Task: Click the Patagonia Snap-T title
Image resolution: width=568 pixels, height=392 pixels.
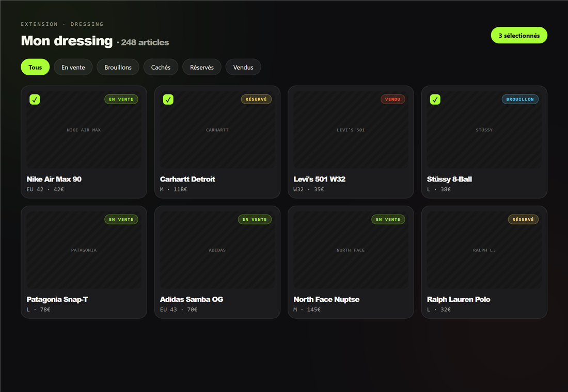Action: [x=57, y=299]
